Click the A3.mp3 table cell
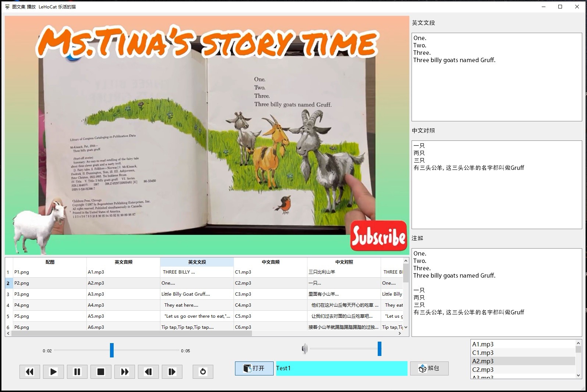This screenshot has height=392, width=587. [x=123, y=294]
